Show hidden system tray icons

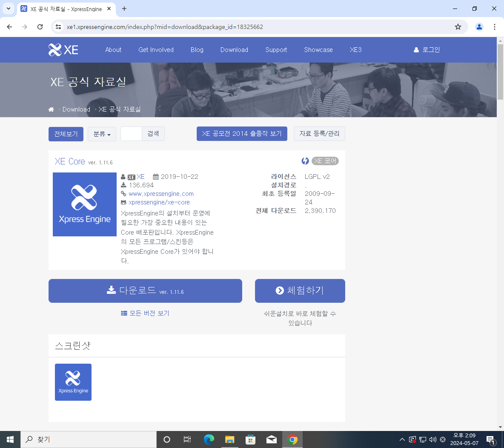[402, 439]
